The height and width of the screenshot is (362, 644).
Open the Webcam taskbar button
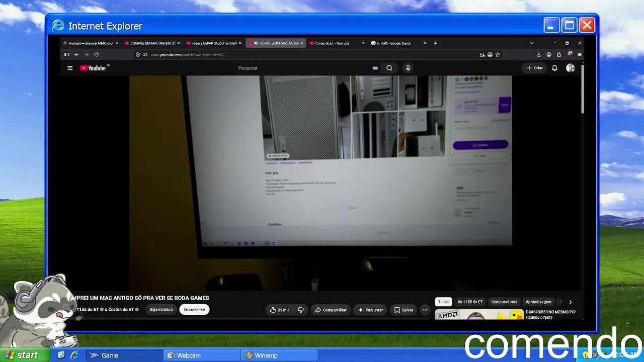click(x=202, y=355)
